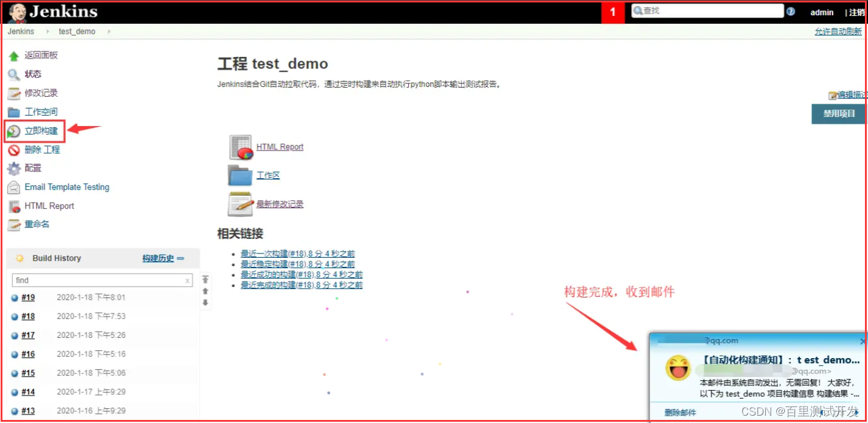
Task: Click the main 最新修改记录 link
Action: click(x=280, y=204)
